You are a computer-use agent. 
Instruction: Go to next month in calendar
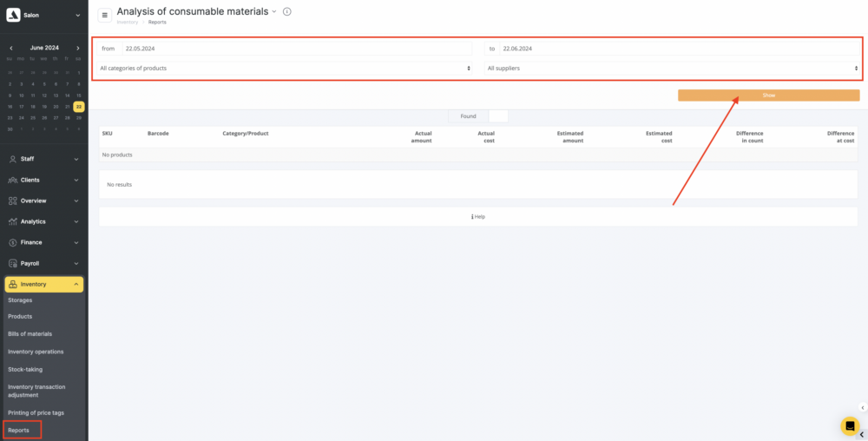78,48
